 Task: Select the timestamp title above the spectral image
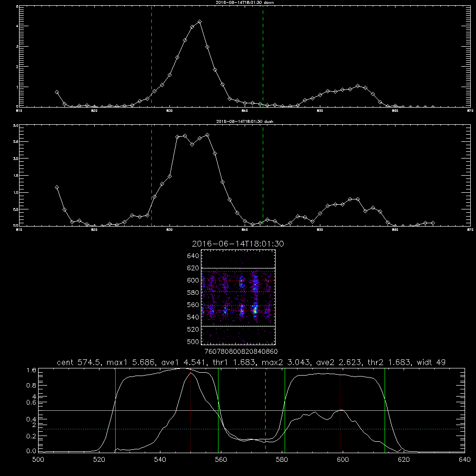(x=238, y=244)
